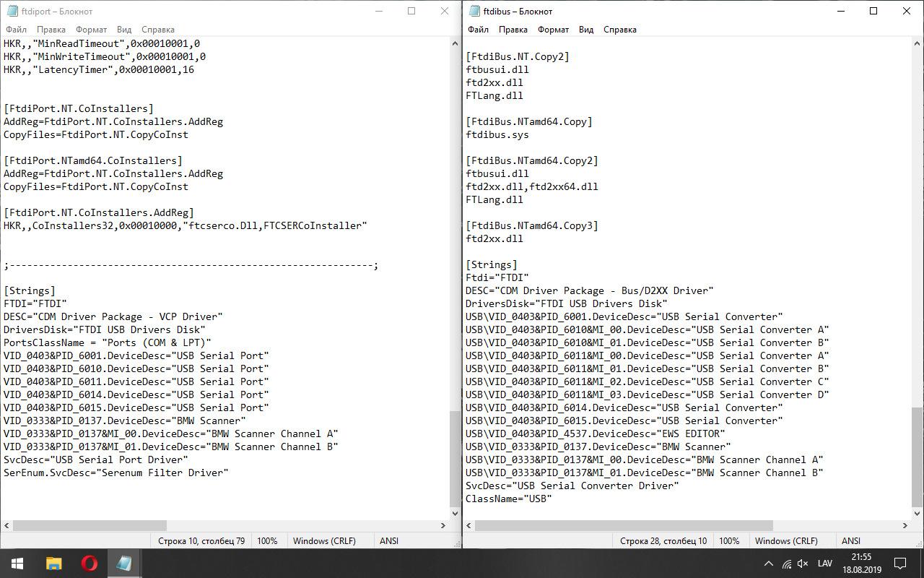Viewport: 924px width, 578px height.
Task: Open the Windows Start menu
Action: 17,563
